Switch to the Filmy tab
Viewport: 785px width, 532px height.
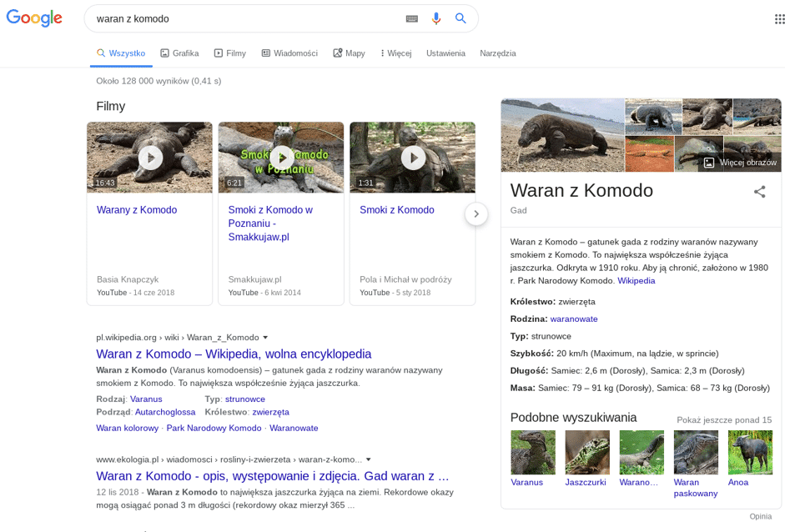click(x=230, y=53)
